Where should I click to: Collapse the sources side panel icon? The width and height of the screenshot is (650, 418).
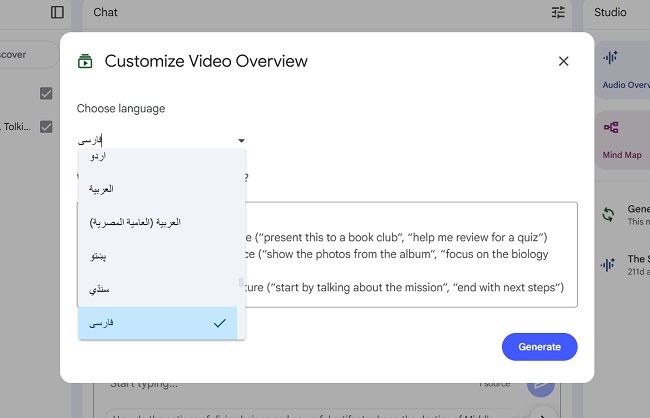57,12
